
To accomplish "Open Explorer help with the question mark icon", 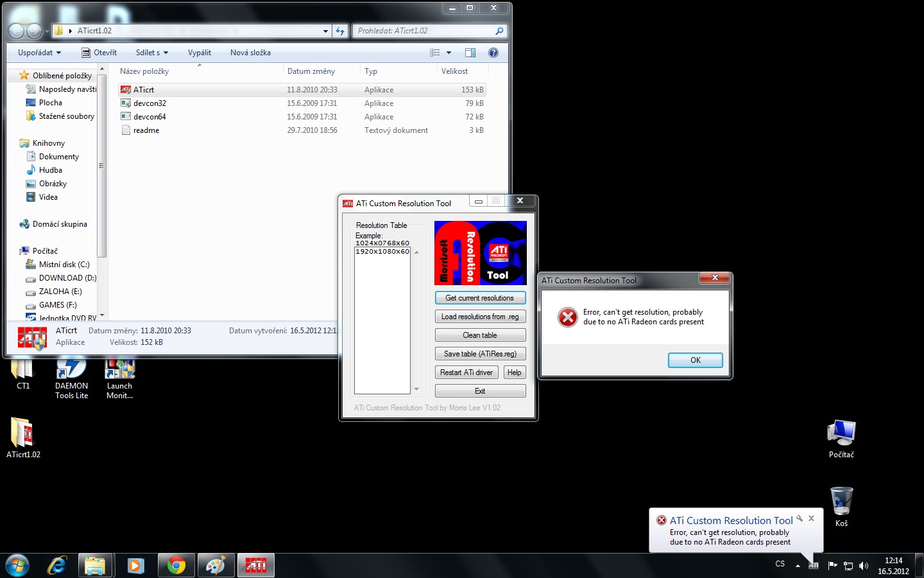I will [x=493, y=53].
